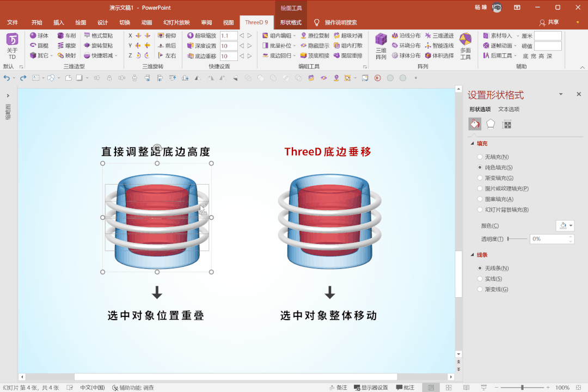Select the 多面工具 icon

click(466, 44)
